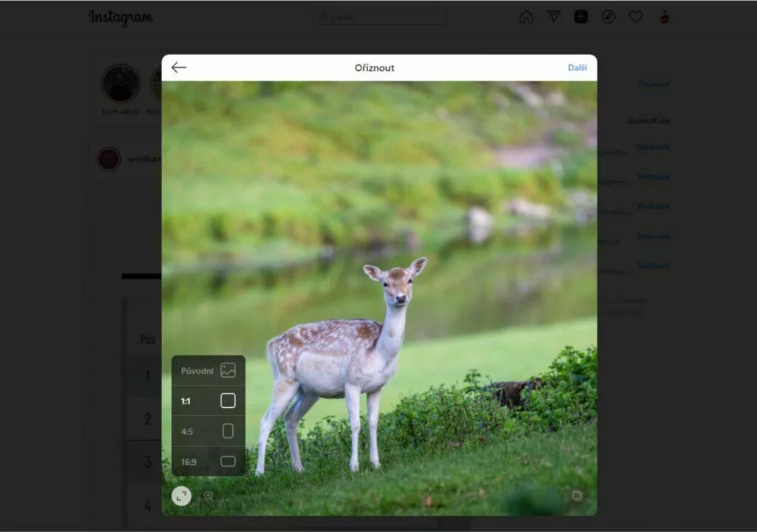Open the westham post author avatar
The width and height of the screenshot is (757, 532).
click(x=109, y=159)
